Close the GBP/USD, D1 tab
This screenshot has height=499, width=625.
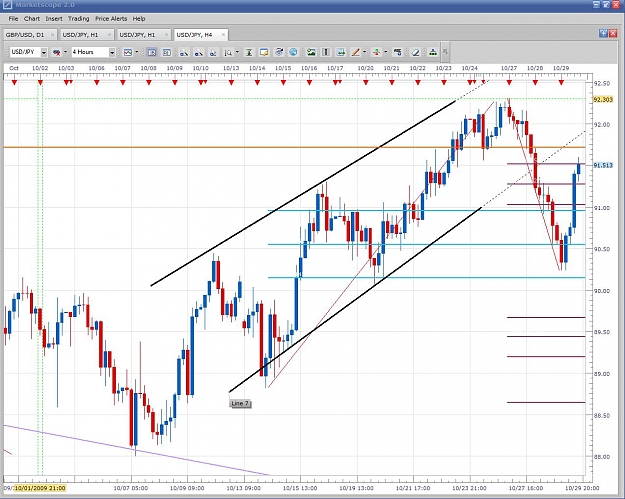[x=52, y=35]
